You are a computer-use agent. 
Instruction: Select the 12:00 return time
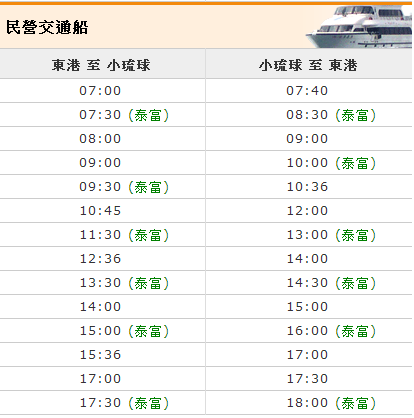[x=307, y=211]
